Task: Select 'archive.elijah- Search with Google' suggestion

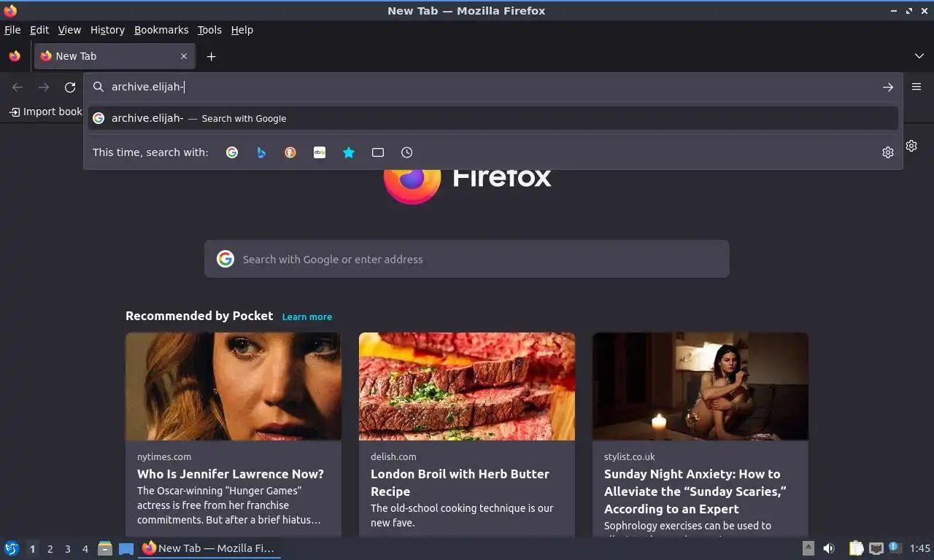Action: [x=493, y=118]
